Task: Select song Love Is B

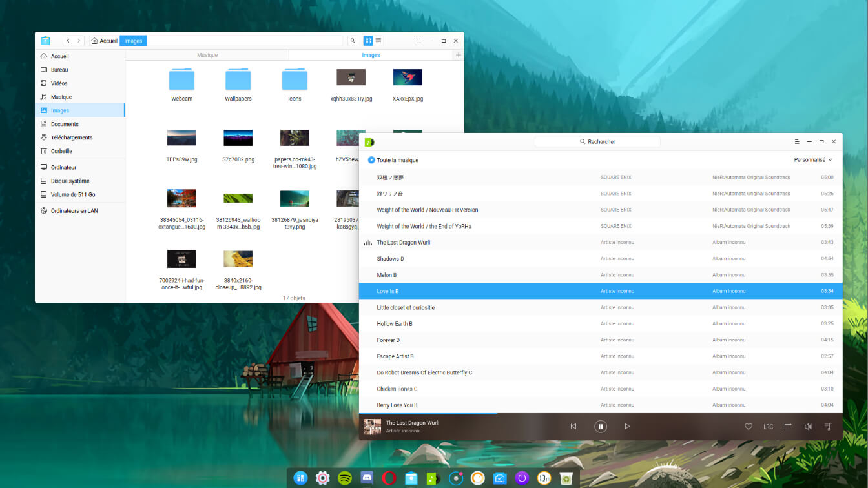Action: 601,291
